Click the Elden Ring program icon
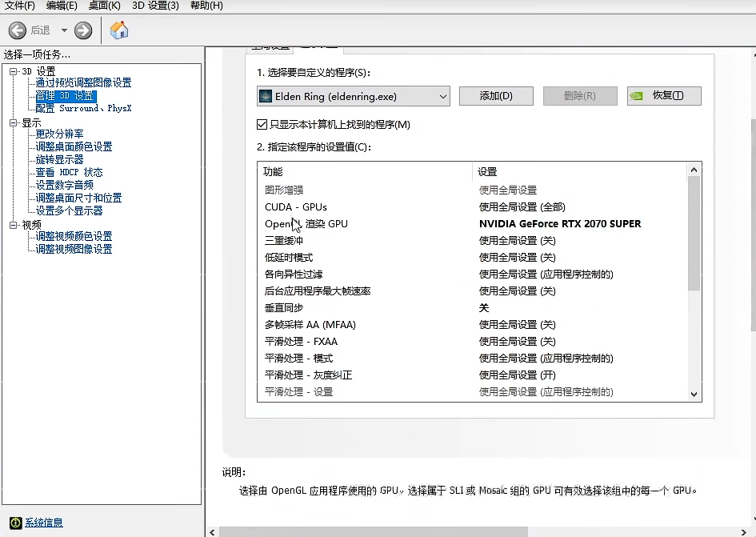This screenshot has width=756, height=537. 266,96
